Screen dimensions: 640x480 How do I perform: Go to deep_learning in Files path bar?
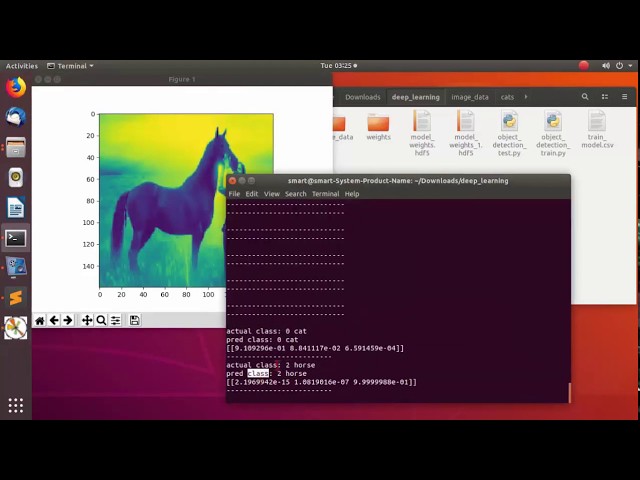416,97
